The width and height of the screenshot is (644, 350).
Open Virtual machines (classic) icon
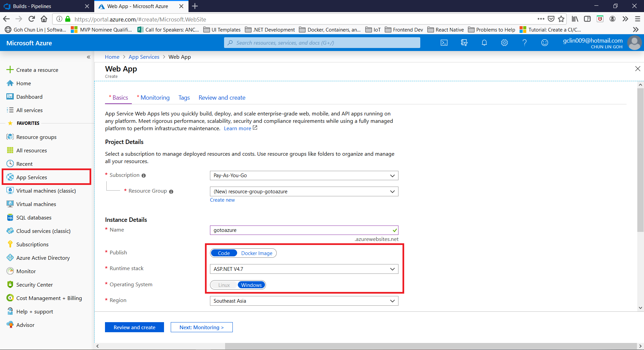pos(10,191)
